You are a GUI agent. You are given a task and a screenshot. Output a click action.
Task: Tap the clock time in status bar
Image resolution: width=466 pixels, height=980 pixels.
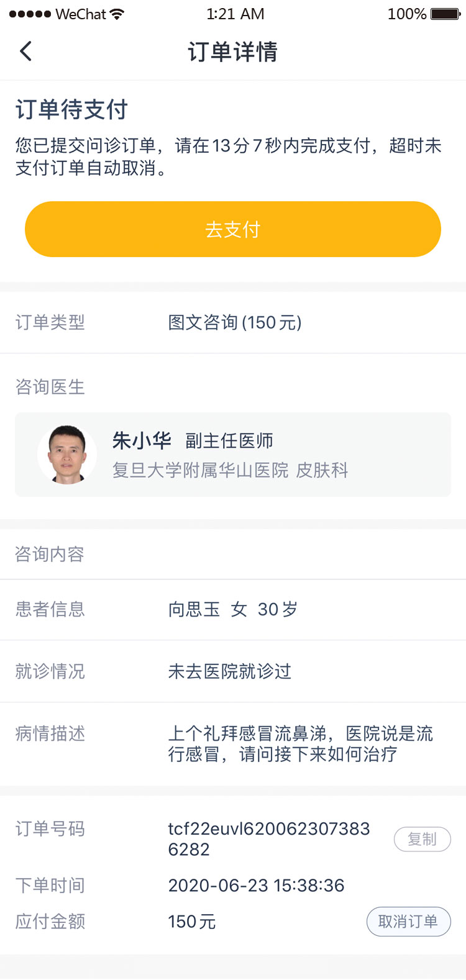pyautogui.click(x=235, y=14)
